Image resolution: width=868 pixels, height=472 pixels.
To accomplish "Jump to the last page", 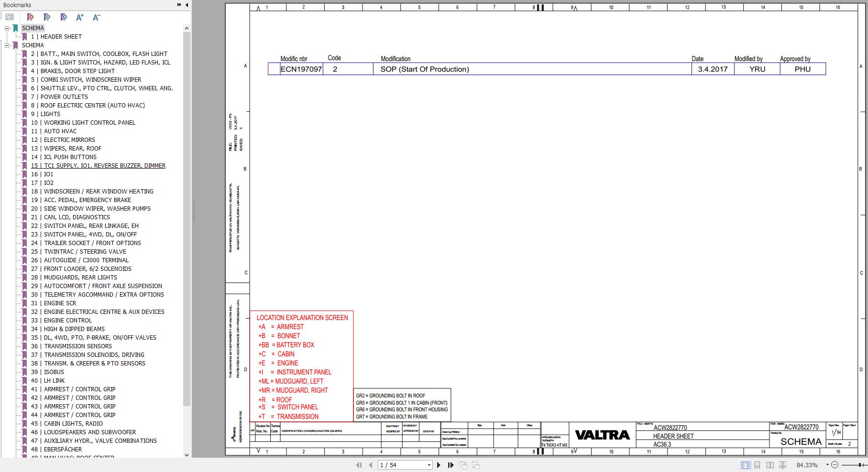I will coord(450,465).
